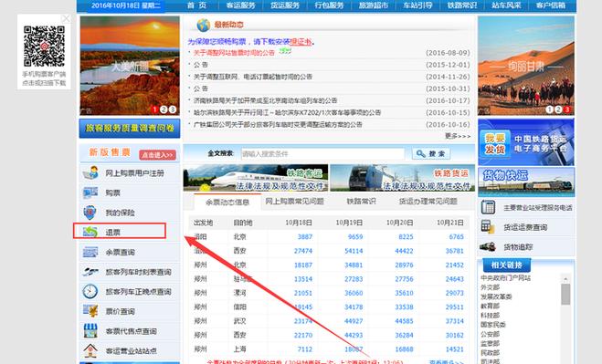Image resolution: width=602 pixels, height=364 pixels.
Task: Click the 点击进入>> button for 新版售票
Action: point(157,155)
